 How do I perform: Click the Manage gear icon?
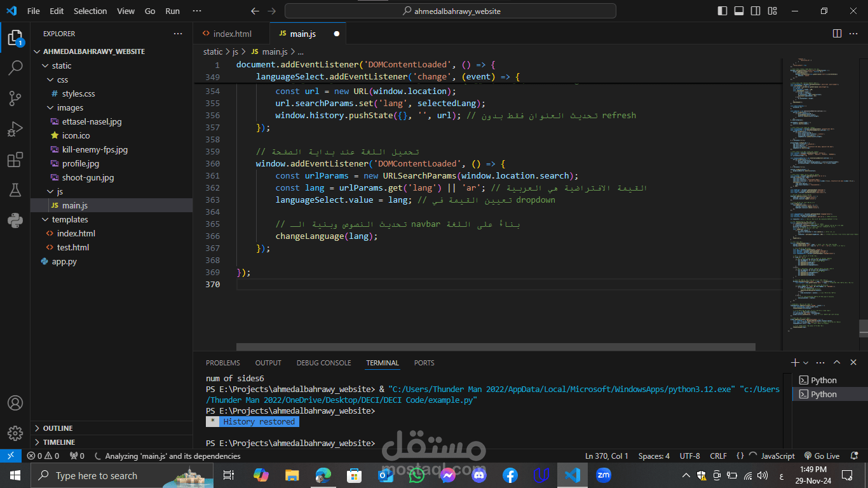15,433
